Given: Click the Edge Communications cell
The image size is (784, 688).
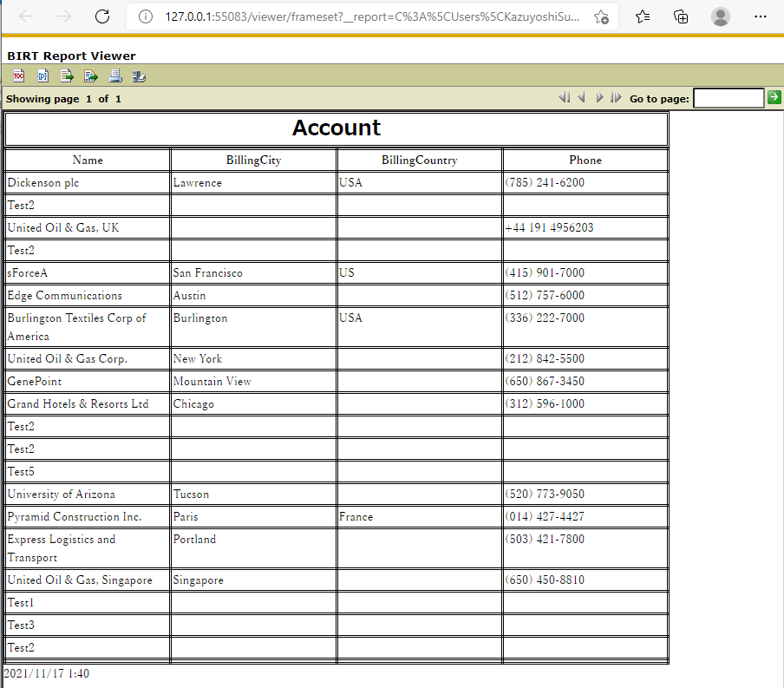Looking at the screenshot, I should tap(88, 295).
